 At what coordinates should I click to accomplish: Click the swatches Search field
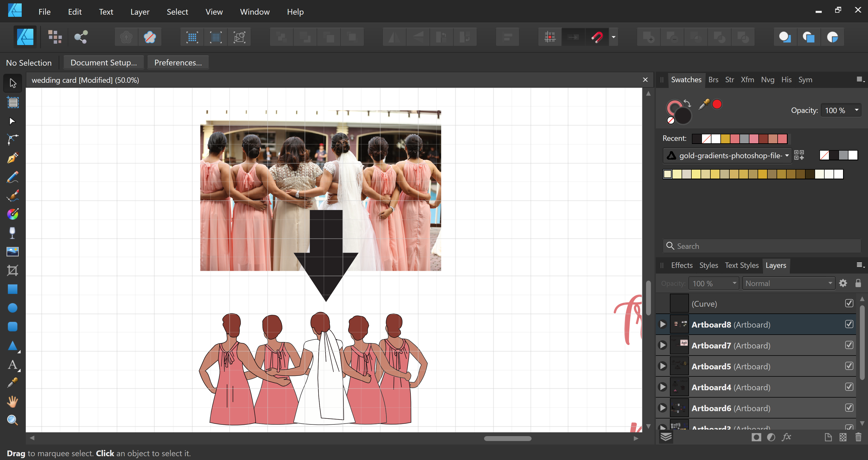click(x=762, y=246)
